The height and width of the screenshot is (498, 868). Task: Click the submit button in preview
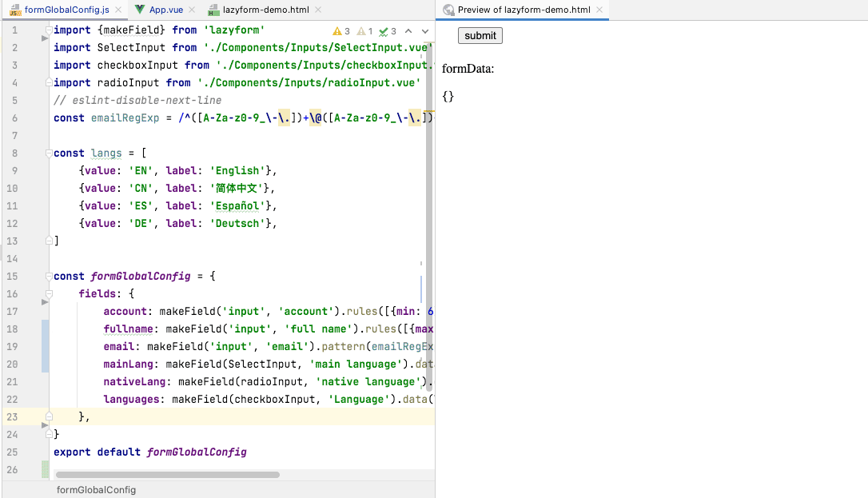480,35
